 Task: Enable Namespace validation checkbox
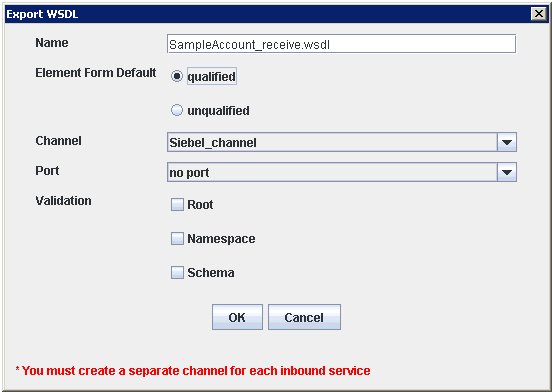click(x=177, y=239)
